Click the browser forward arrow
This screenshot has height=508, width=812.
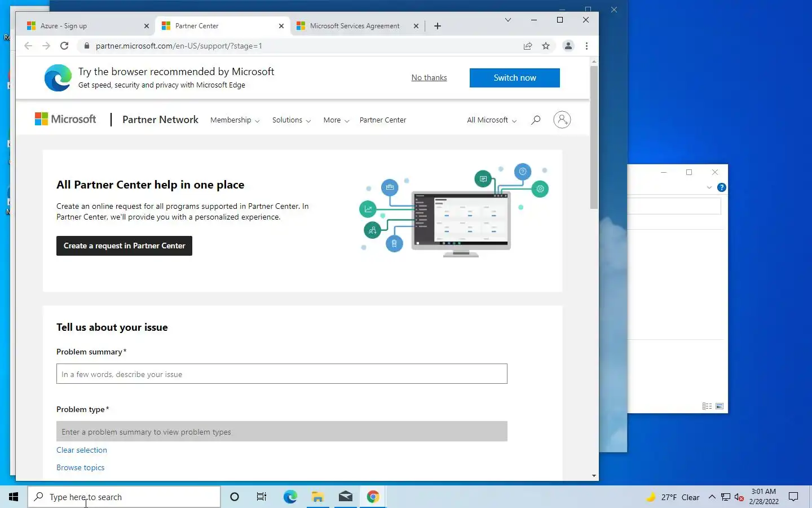[x=46, y=46]
